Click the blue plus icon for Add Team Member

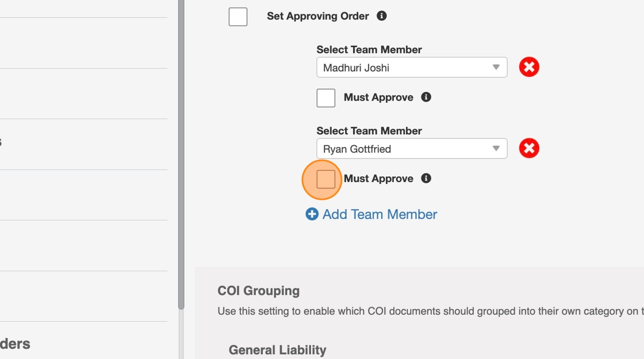pyautogui.click(x=312, y=214)
